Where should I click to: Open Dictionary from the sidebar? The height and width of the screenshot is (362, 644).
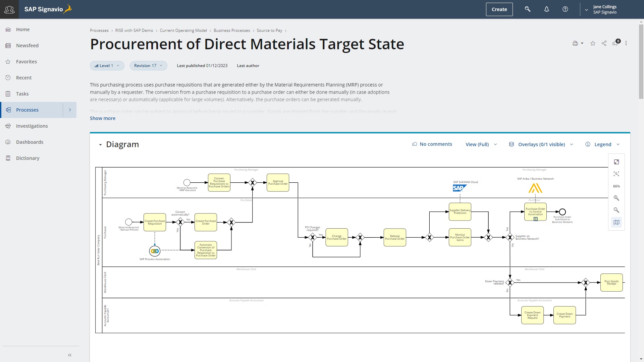tap(28, 158)
